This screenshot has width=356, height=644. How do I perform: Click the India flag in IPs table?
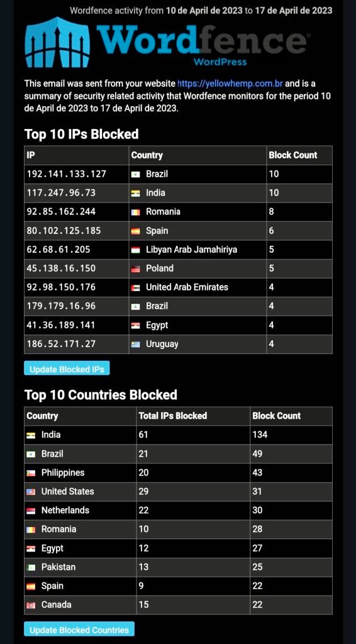pos(135,193)
